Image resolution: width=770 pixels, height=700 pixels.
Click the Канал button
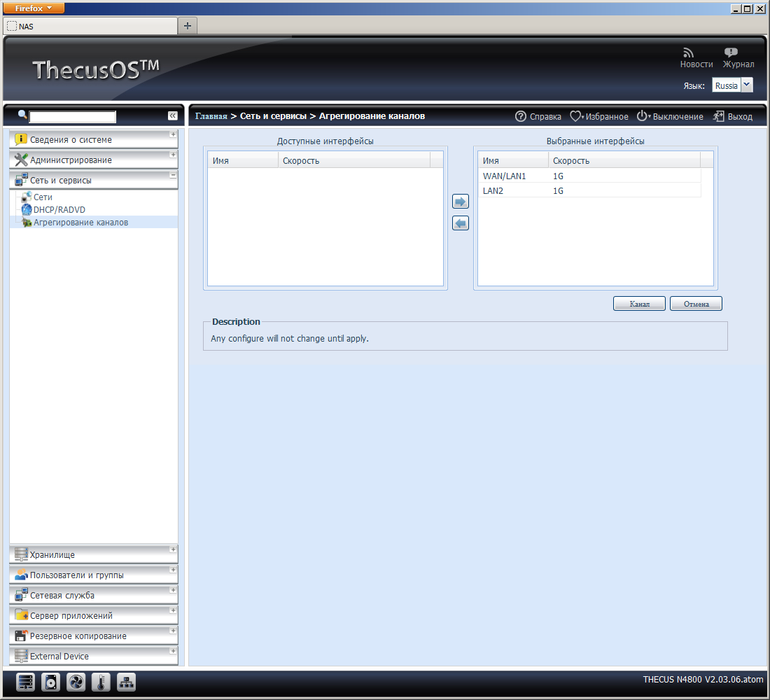coord(639,304)
